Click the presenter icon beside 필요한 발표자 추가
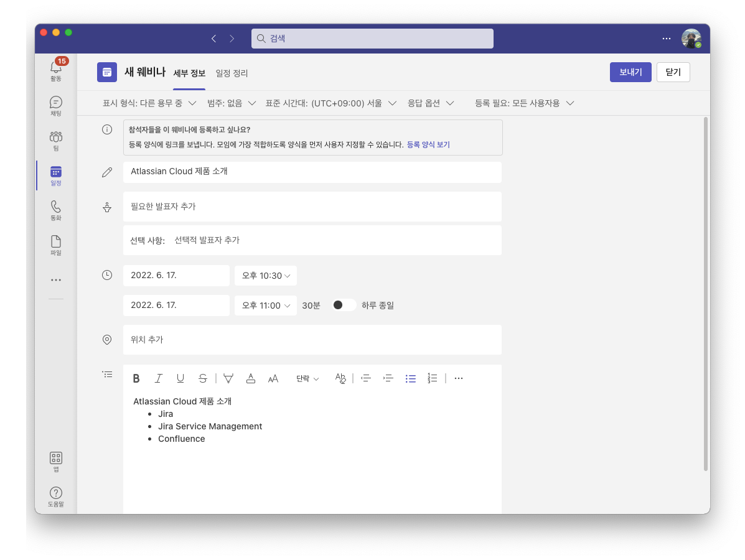 pos(107,207)
